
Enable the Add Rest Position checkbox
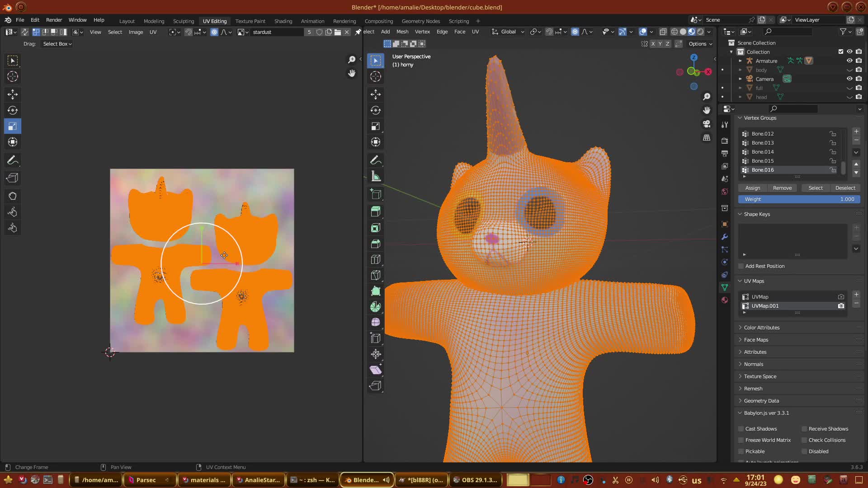(741, 266)
